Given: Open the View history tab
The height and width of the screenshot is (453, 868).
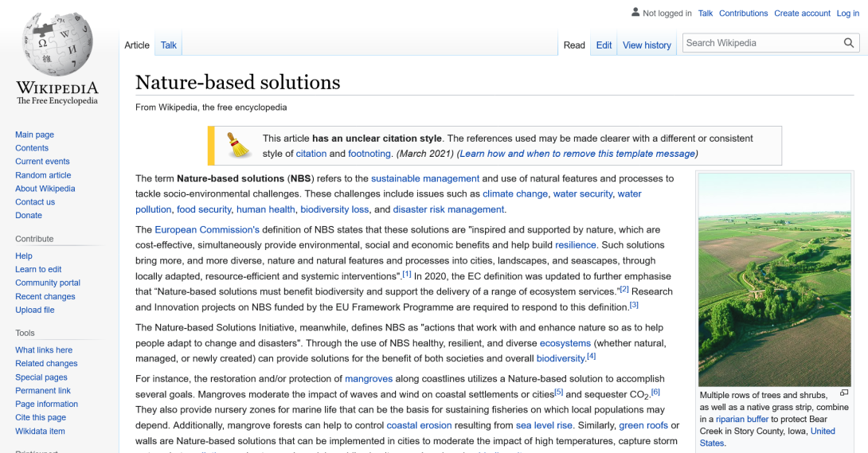Looking at the screenshot, I should (x=647, y=45).
